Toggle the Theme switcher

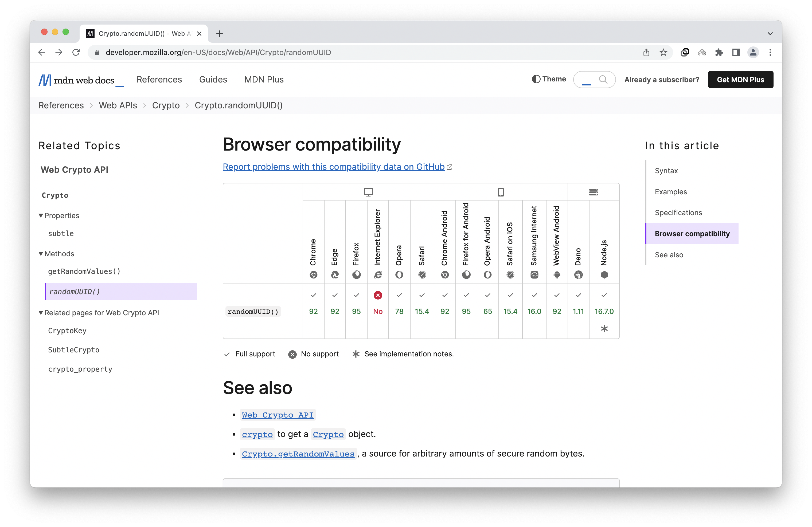pyautogui.click(x=549, y=79)
